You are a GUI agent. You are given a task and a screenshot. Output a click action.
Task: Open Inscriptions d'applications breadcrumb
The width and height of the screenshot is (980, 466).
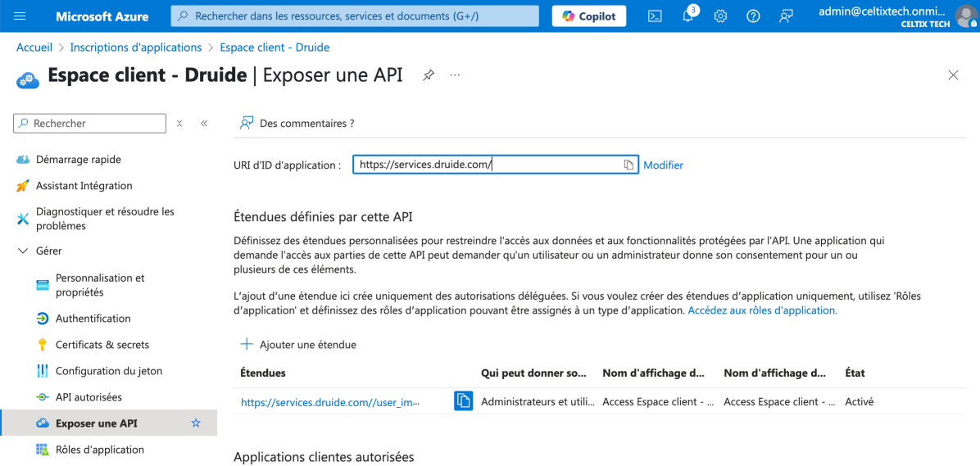(x=136, y=48)
